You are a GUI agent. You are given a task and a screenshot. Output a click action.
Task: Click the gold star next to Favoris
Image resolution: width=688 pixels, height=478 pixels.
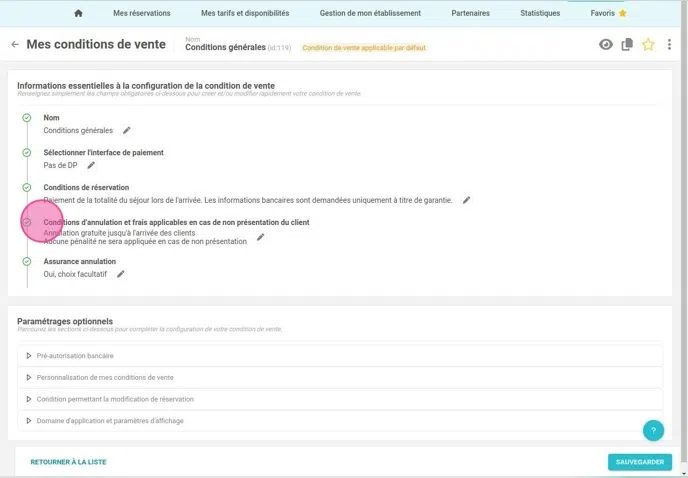click(x=622, y=13)
